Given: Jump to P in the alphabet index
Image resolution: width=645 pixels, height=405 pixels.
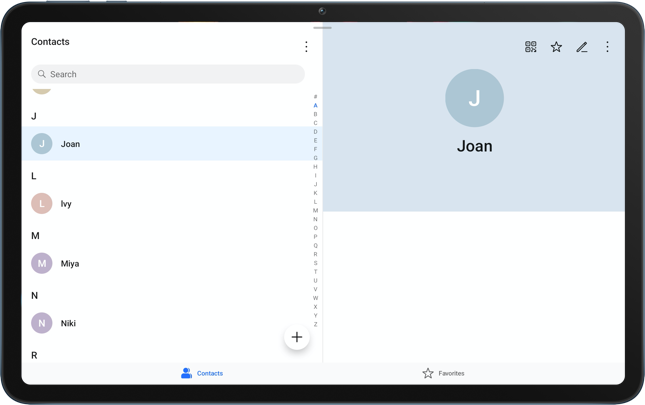Looking at the screenshot, I should click(316, 237).
